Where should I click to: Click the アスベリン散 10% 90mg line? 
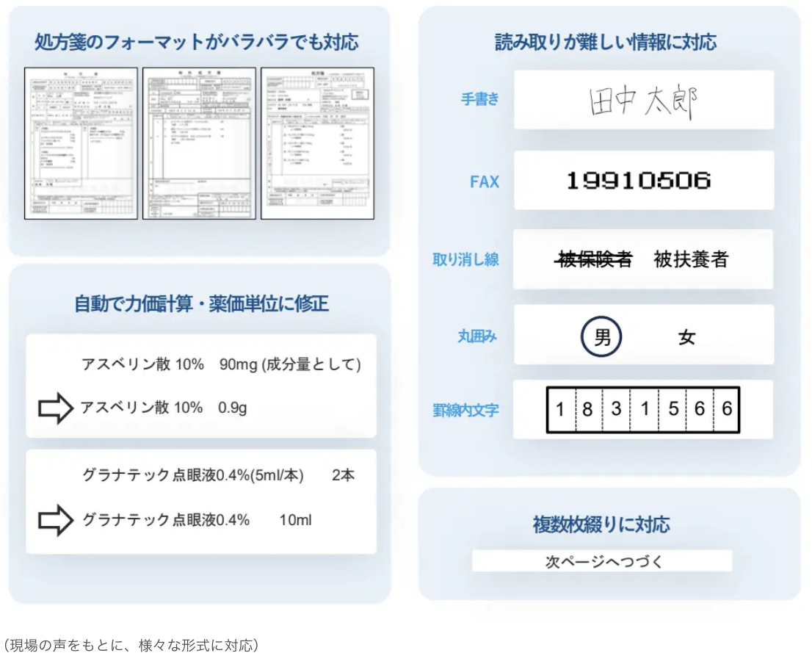[x=221, y=365]
